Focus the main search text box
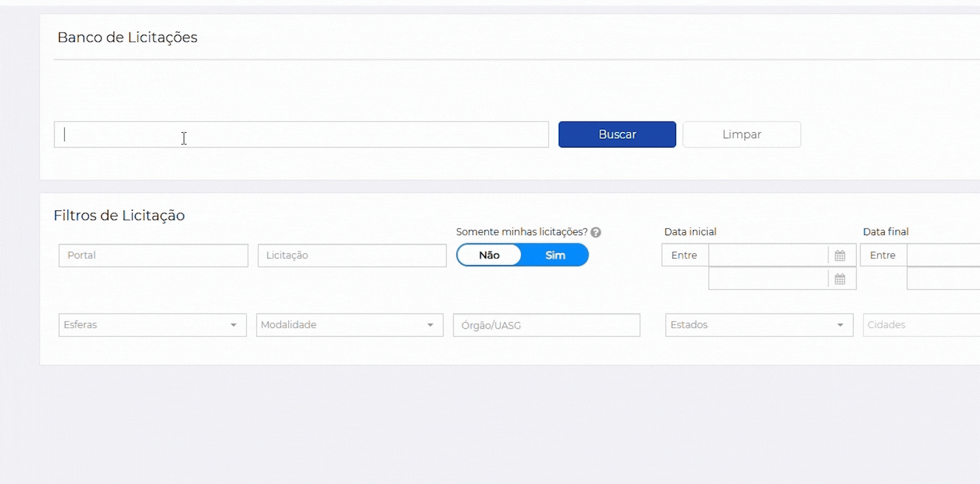Image resolution: width=980 pixels, height=484 pixels. point(301,134)
